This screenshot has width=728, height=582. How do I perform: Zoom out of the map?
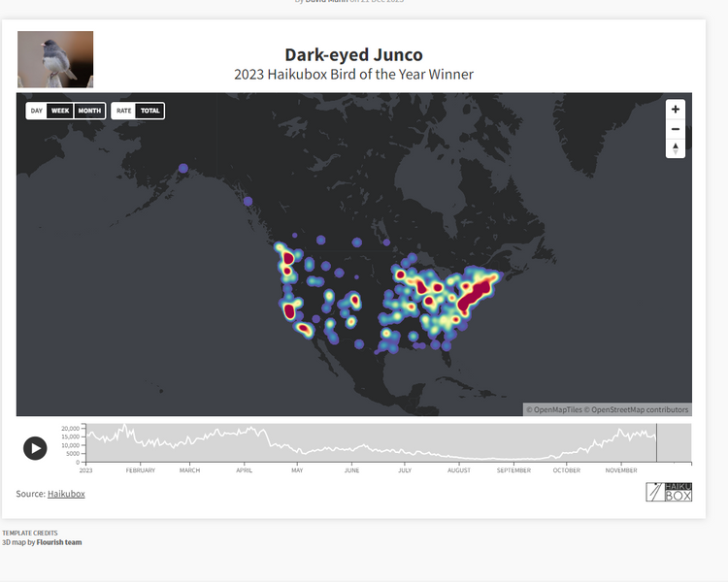676,129
